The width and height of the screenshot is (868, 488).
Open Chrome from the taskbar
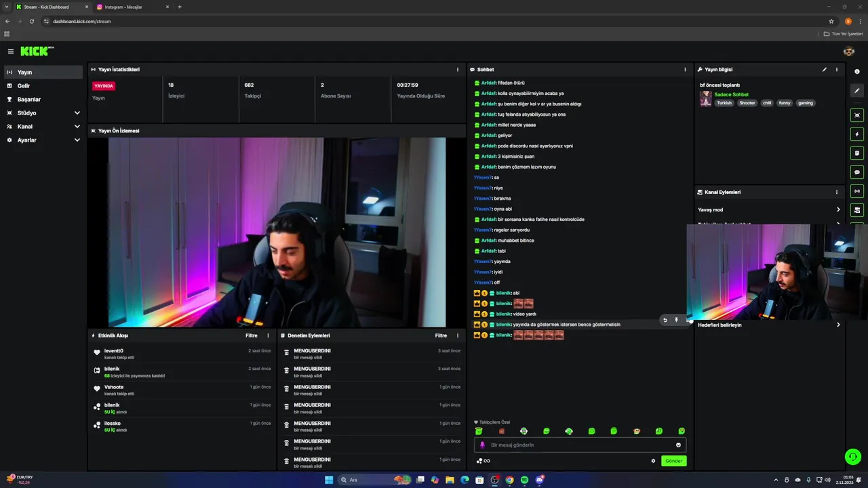click(509, 480)
